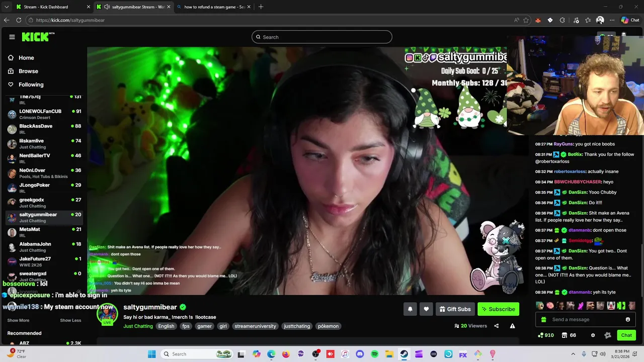This screenshot has height=362, width=644.
Task: Focus the Kick search bar
Action: [x=322, y=37]
